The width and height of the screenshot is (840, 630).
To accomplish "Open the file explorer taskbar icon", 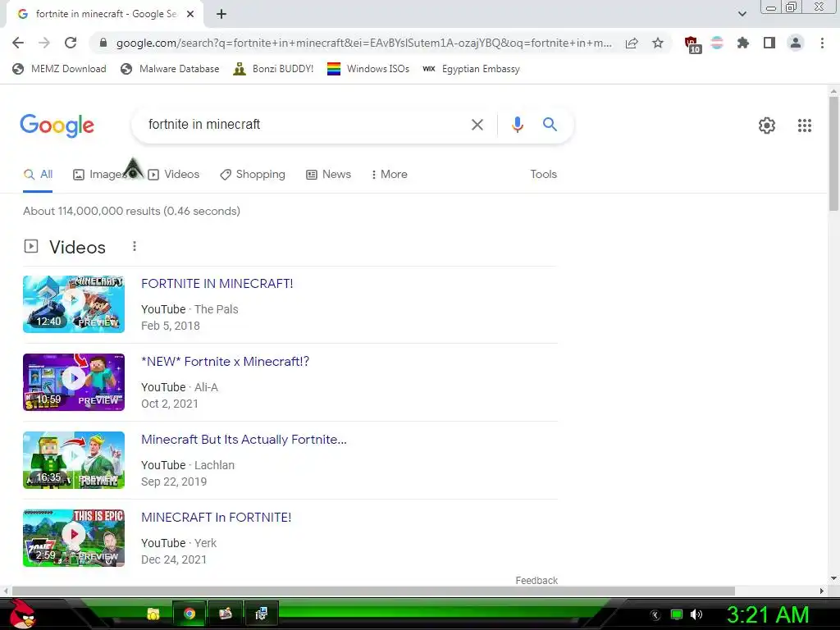I will [153, 614].
